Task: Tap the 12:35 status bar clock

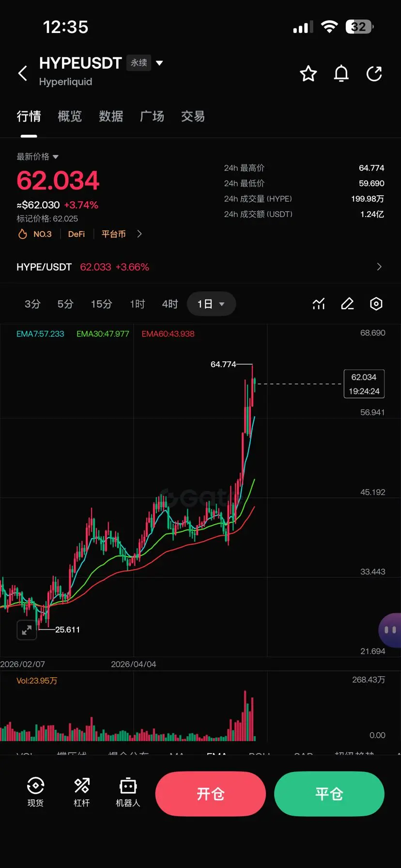Action: [x=65, y=27]
